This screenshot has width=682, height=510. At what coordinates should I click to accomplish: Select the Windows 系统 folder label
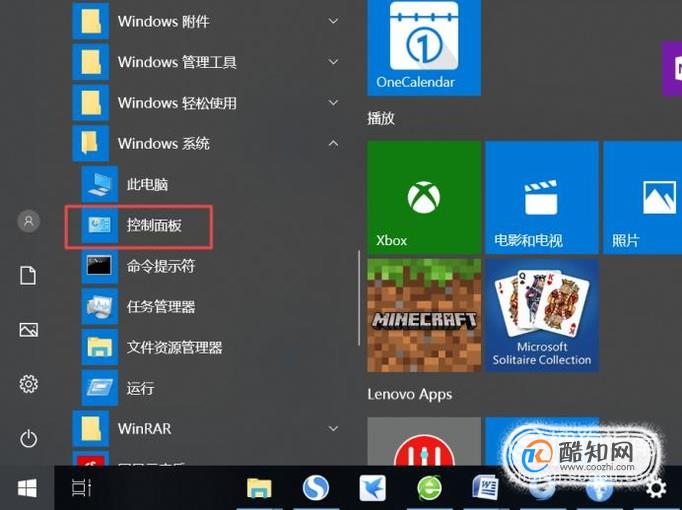click(164, 143)
